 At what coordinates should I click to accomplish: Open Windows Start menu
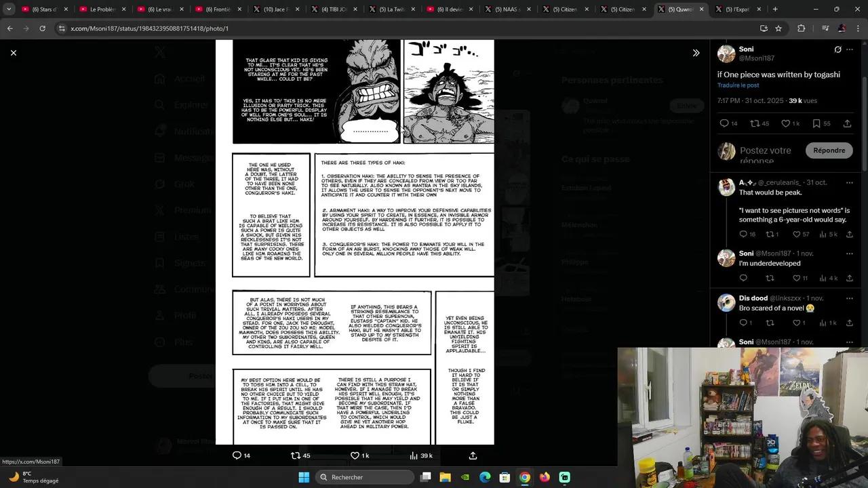coord(304,477)
